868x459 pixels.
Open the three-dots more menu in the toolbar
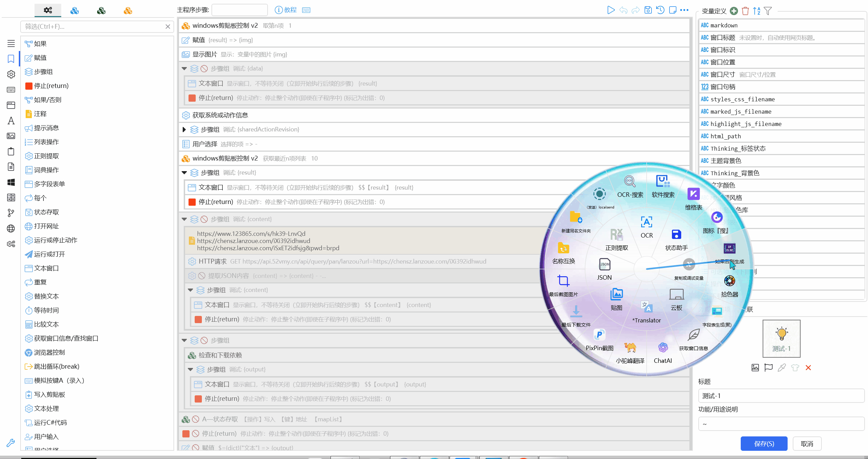coord(684,10)
